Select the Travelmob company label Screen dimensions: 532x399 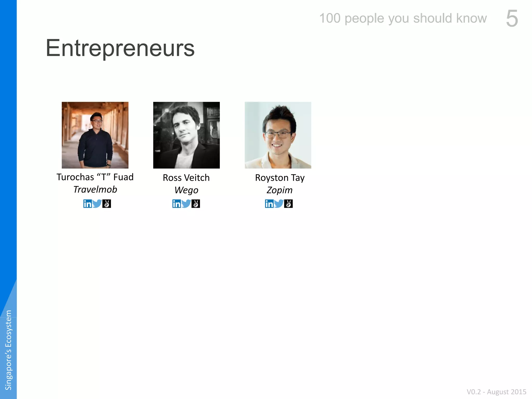coord(95,189)
